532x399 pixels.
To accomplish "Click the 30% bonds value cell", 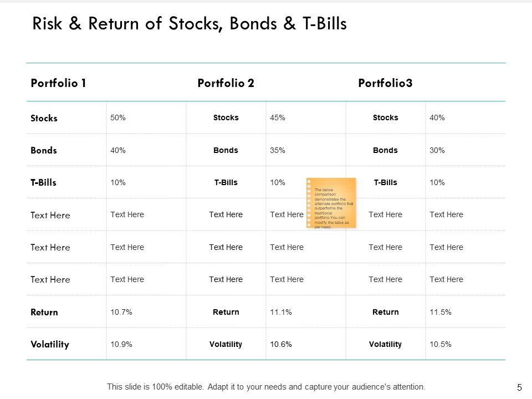I will point(437,150).
